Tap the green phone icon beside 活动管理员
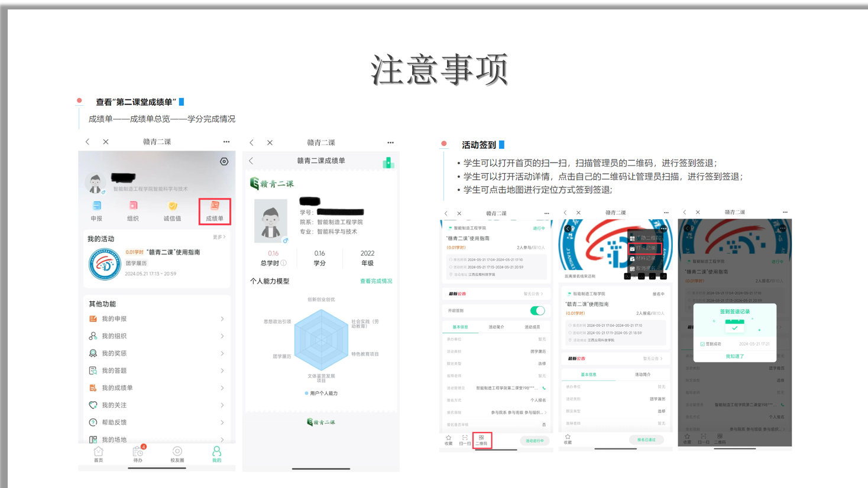 [x=544, y=388]
